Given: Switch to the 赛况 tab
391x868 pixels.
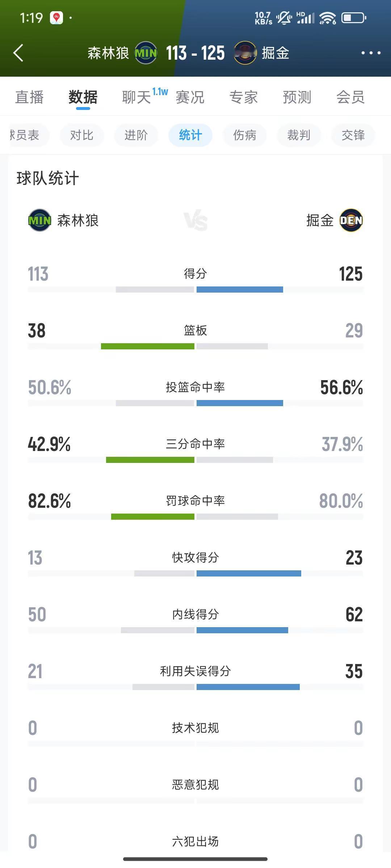Looking at the screenshot, I should [190, 97].
